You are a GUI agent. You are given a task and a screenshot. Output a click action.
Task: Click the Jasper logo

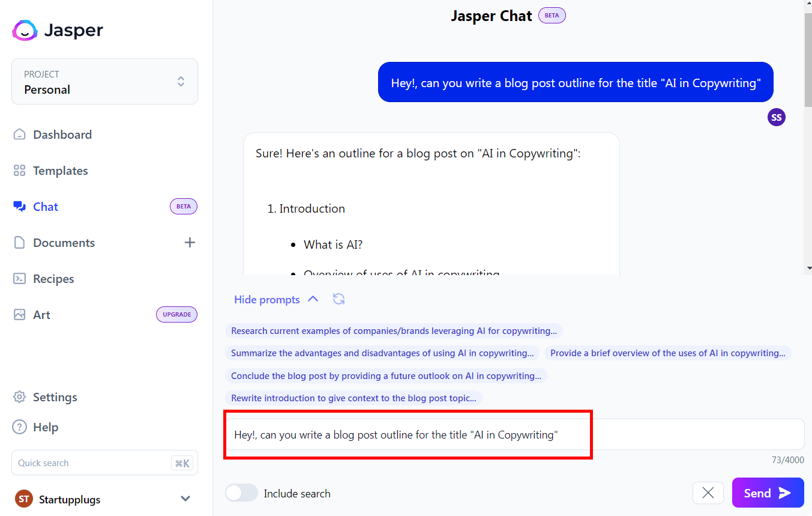(58, 30)
